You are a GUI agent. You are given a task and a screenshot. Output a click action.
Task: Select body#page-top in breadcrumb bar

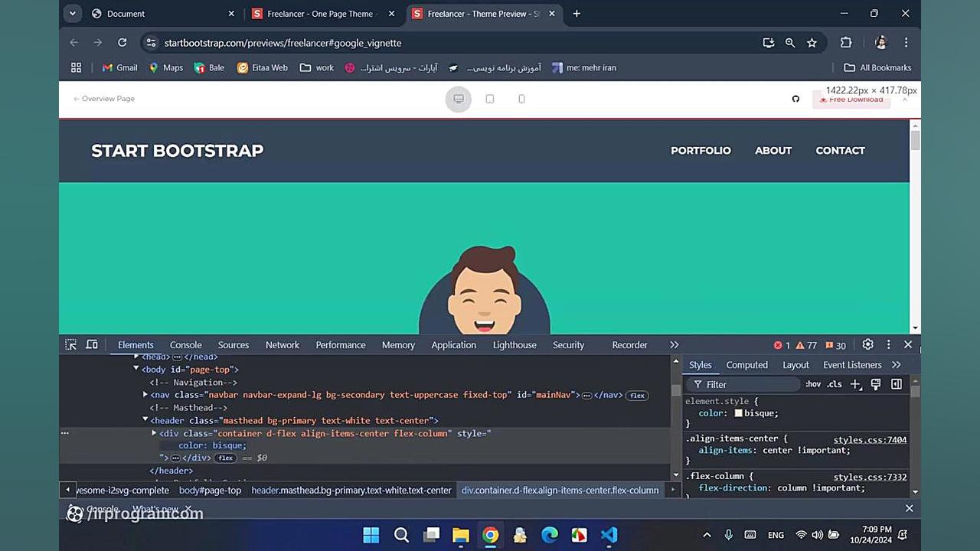coord(210,491)
